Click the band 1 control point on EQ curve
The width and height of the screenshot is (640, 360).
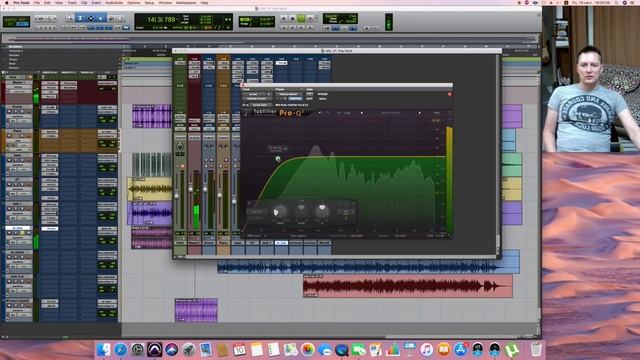coord(278,158)
